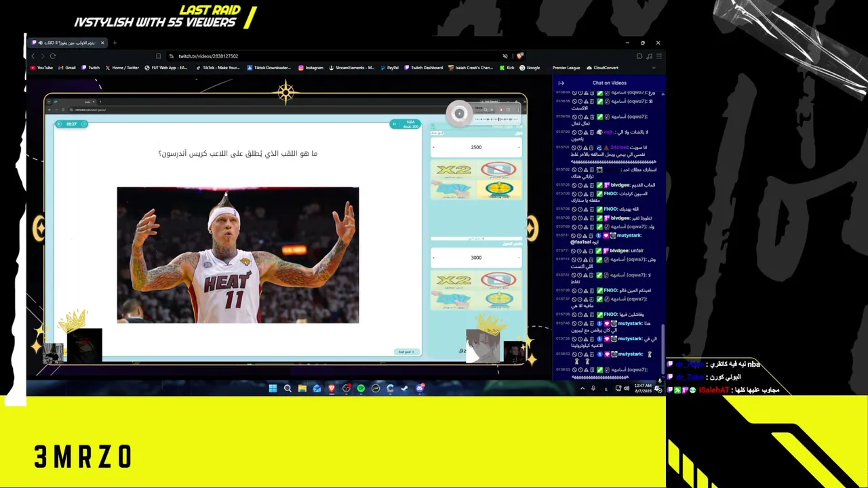
Task: Open the Home / Twitter bookmark
Action: coord(122,68)
